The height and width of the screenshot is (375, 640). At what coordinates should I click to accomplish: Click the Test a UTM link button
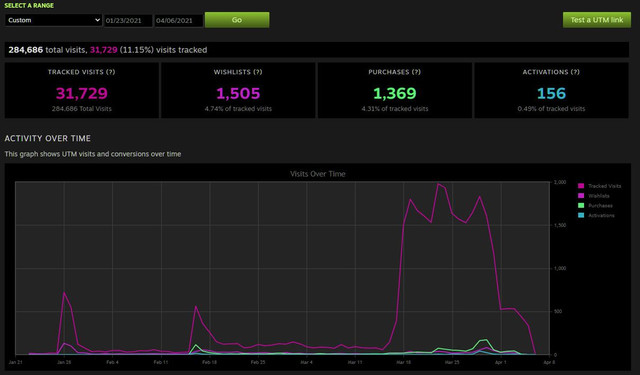597,20
